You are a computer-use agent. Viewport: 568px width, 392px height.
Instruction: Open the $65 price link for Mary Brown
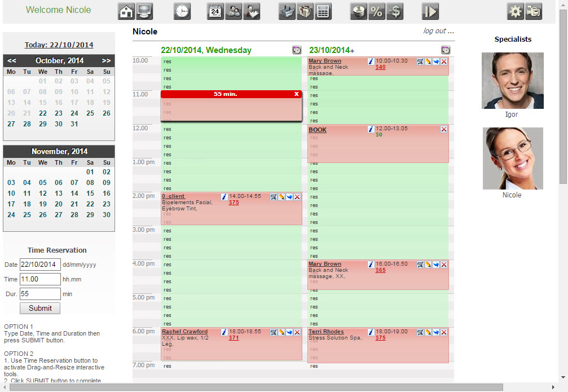(381, 270)
